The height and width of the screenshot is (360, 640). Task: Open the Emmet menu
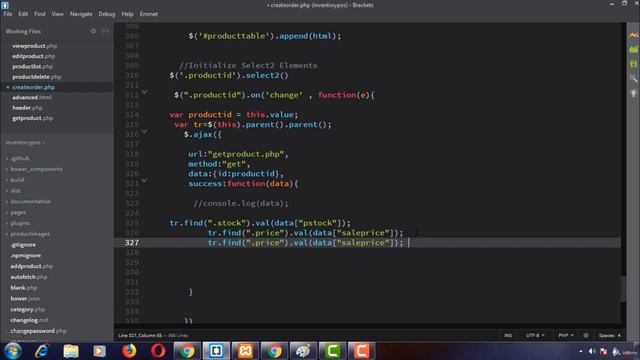point(149,14)
